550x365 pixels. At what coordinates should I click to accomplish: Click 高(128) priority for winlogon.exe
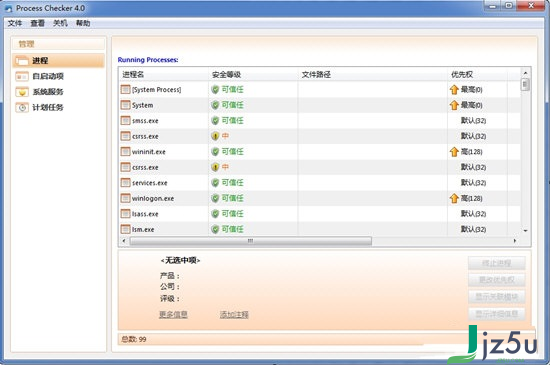click(x=471, y=198)
